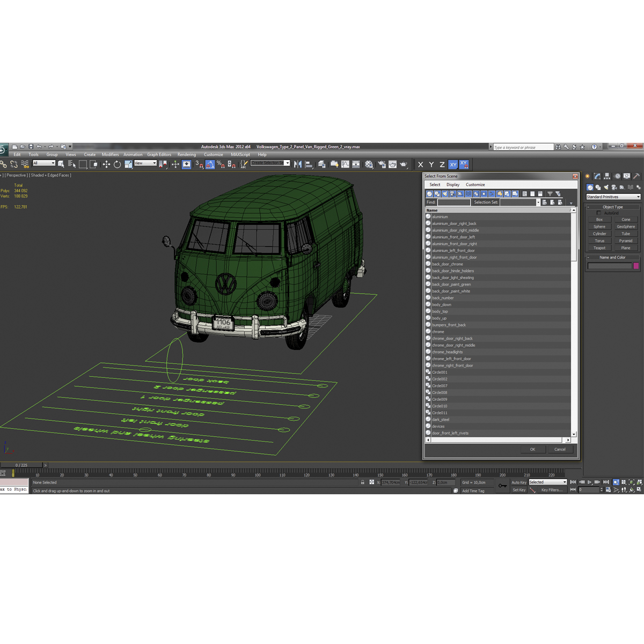The image size is (644, 644).
Task: Select the Move tool in main toolbar
Action: (106, 164)
